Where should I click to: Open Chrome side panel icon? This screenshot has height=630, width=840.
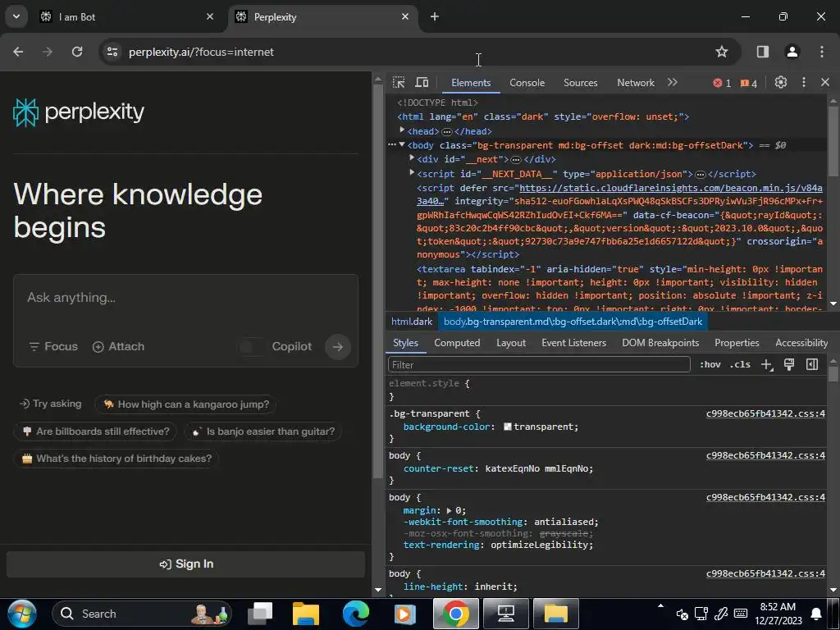[762, 52]
